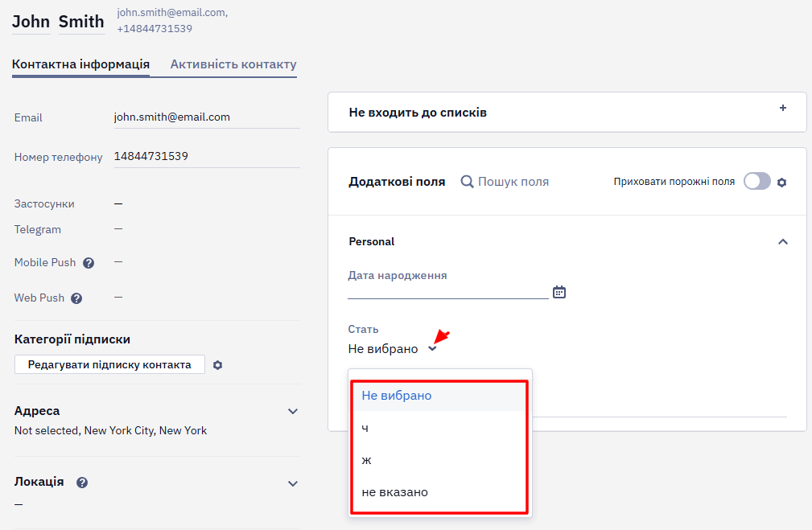The height and width of the screenshot is (530, 812).
Task: Open the additional fields settings gear
Action: click(x=782, y=183)
